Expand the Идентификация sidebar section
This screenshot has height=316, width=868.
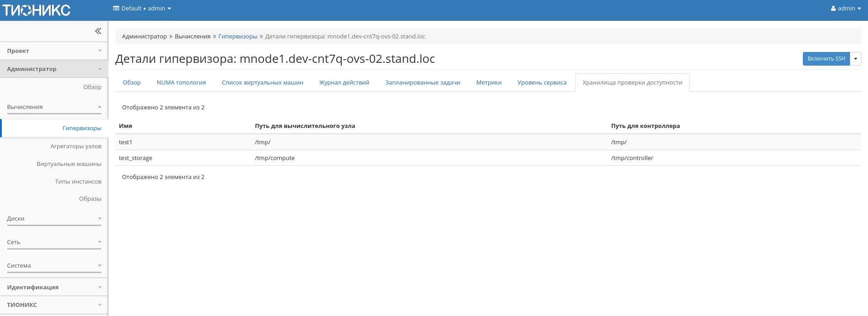(54, 288)
